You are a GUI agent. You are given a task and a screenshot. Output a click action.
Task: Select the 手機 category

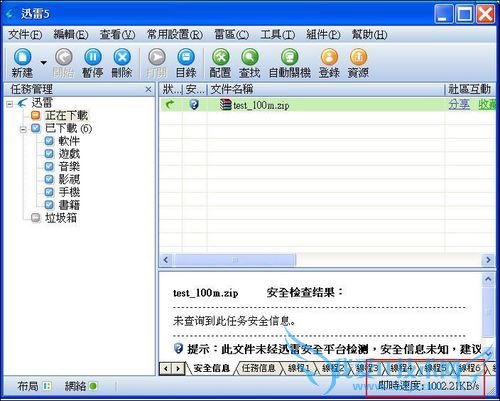click(x=69, y=192)
